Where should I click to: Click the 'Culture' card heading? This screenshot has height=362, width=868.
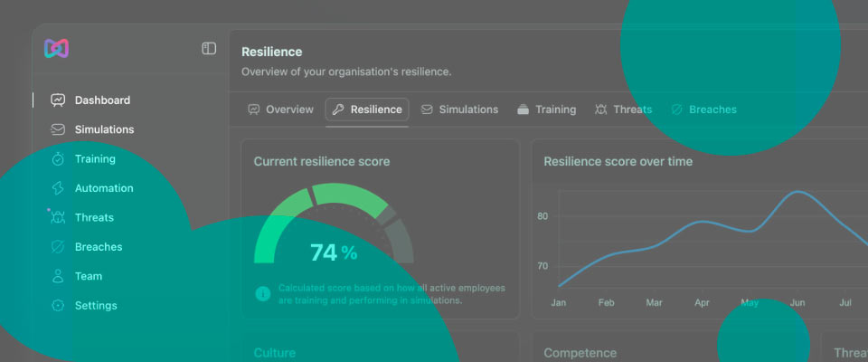(275, 353)
